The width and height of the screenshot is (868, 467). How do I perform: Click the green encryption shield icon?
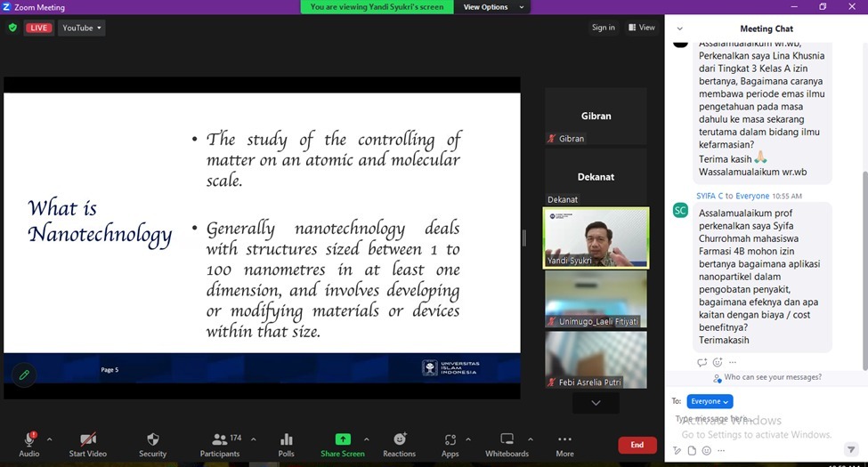point(12,27)
